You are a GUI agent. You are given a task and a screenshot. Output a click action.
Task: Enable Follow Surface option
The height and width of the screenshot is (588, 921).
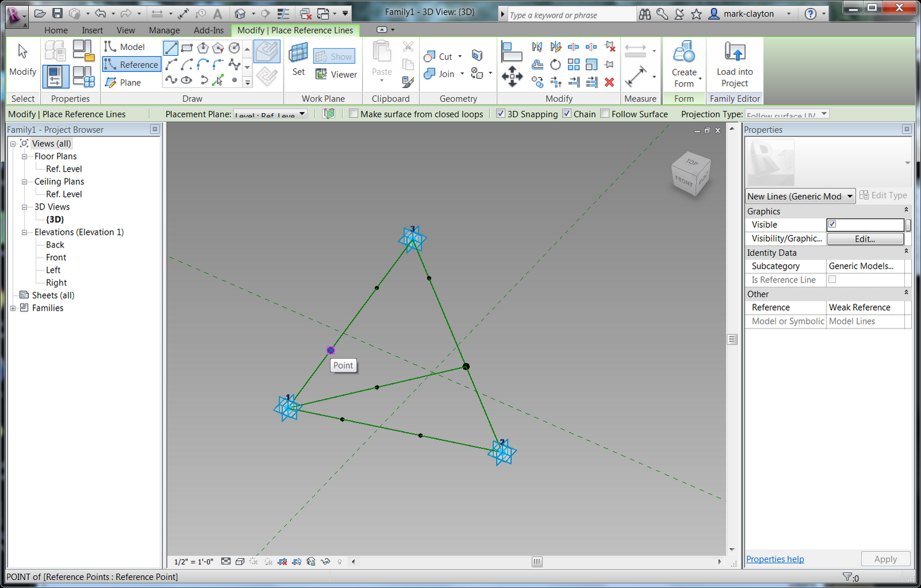tap(605, 114)
